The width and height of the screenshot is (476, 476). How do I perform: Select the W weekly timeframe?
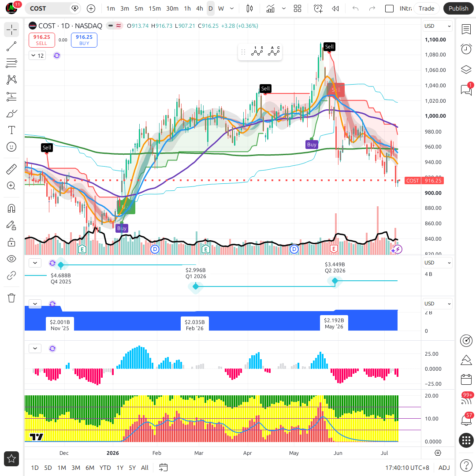click(221, 8)
